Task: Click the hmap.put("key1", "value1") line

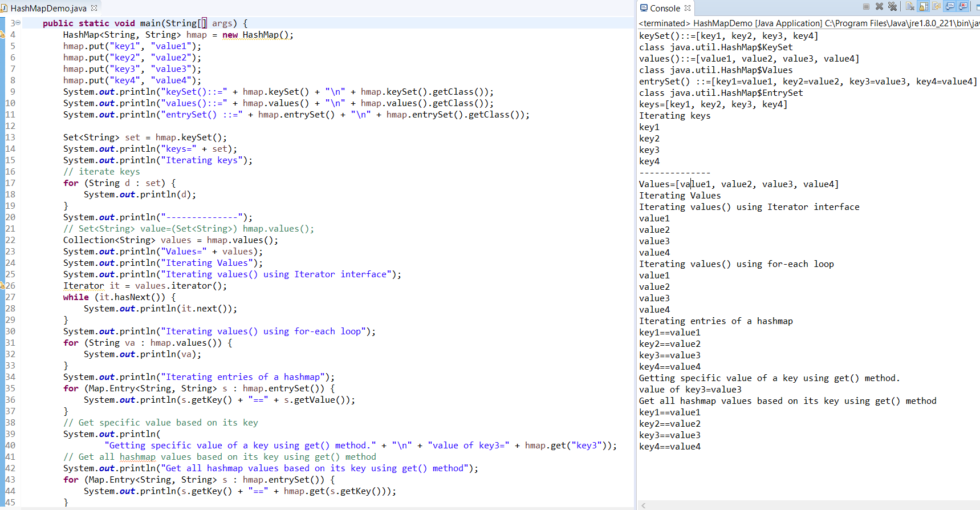Action: (x=132, y=46)
